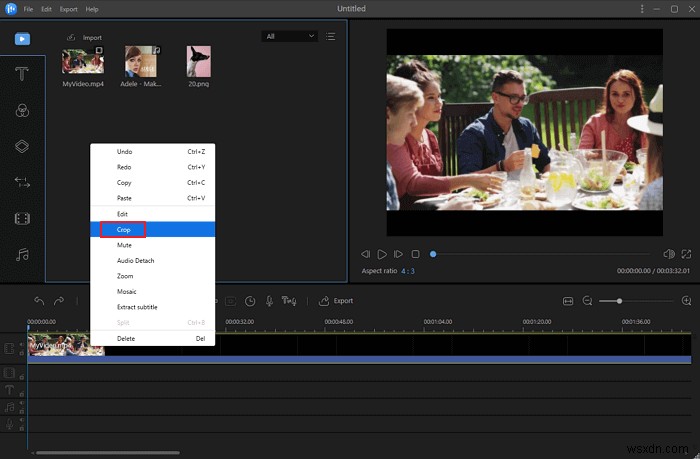Choose Crop from the context menu
The width and height of the screenshot is (700, 459).
pos(123,230)
